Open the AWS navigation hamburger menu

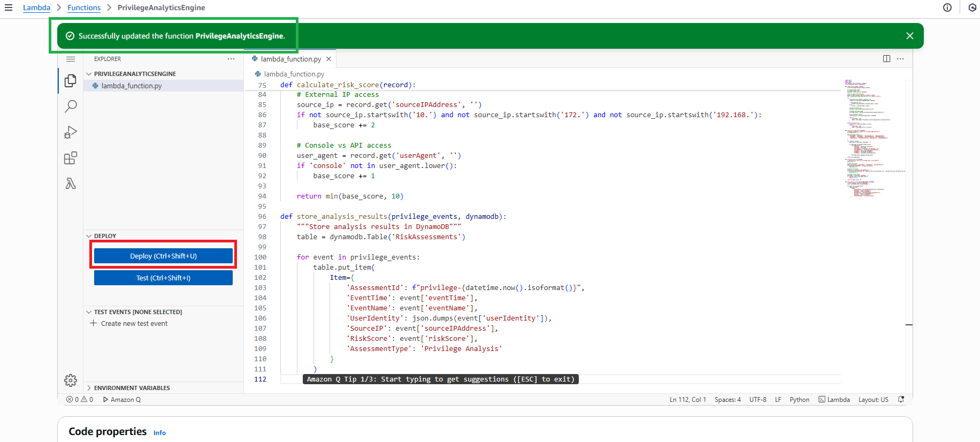coord(9,7)
